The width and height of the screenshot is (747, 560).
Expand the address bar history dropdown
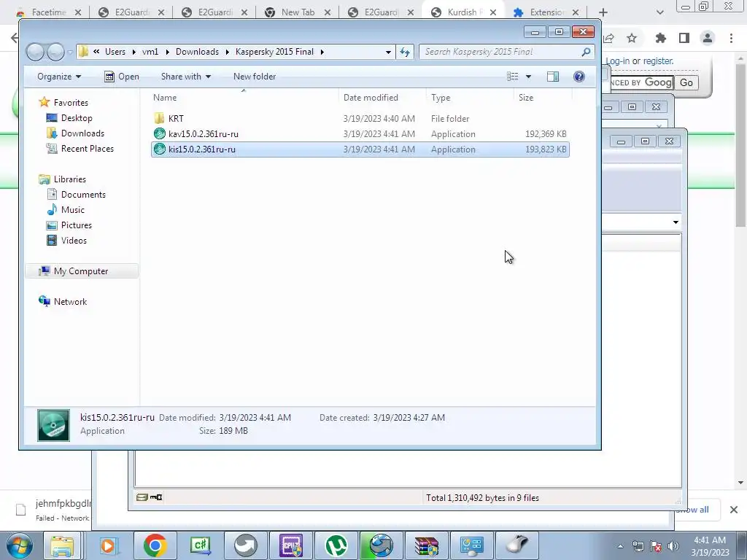coord(388,52)
